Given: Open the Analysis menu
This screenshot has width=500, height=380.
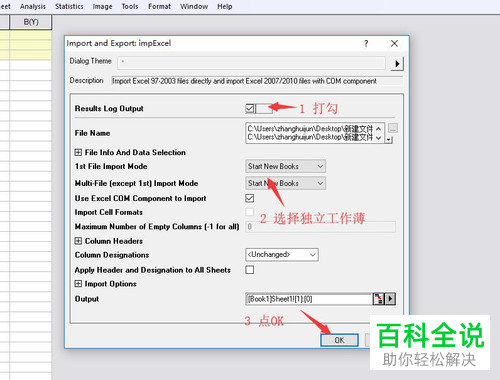Looking at the screenshot, I should [x=33, y=6].
